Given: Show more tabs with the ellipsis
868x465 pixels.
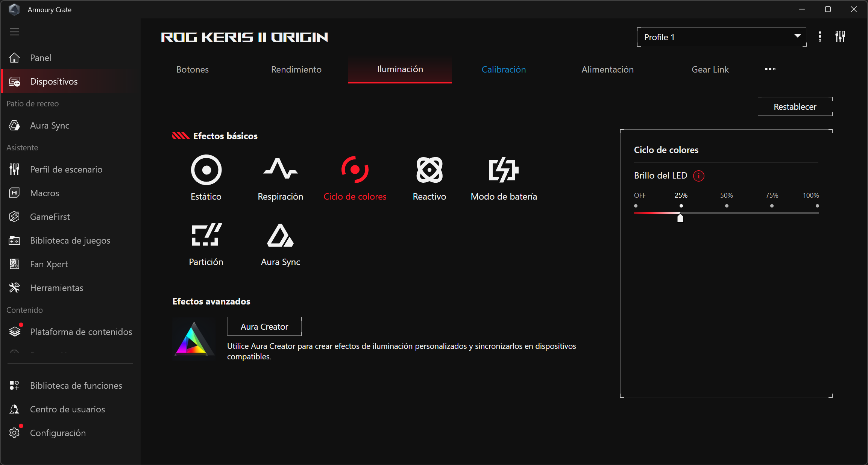Looking at the screenshot, I should [770, 69].
